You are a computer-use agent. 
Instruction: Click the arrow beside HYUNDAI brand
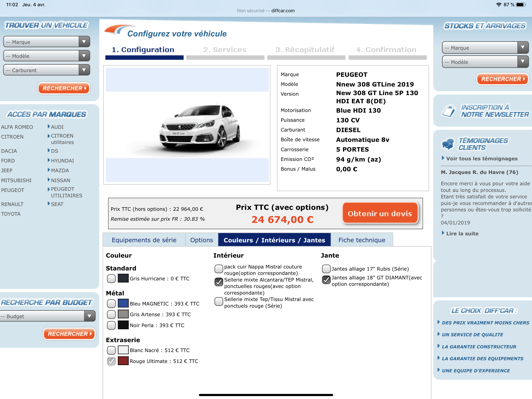pyautogui.click(x=49, y=160)
